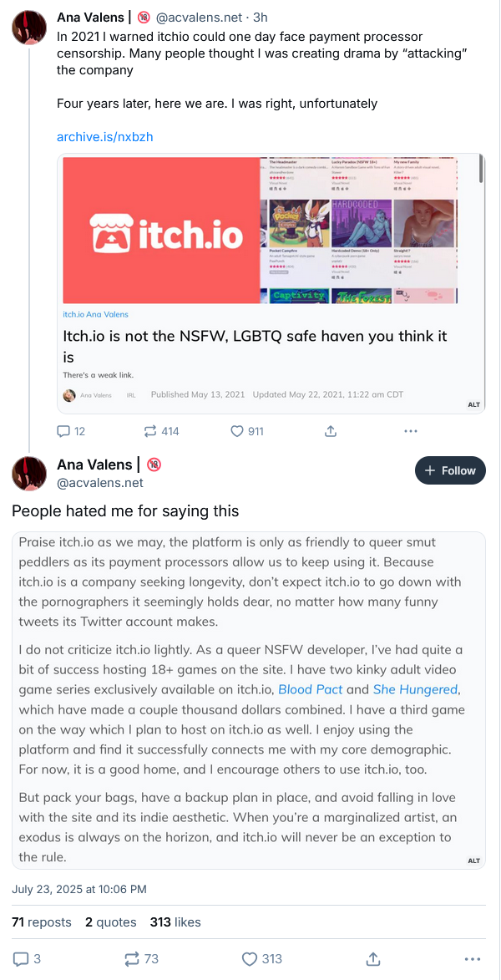View the list of 71 reposts
Screen dimensions: 501x980
(x=42, y=922)
